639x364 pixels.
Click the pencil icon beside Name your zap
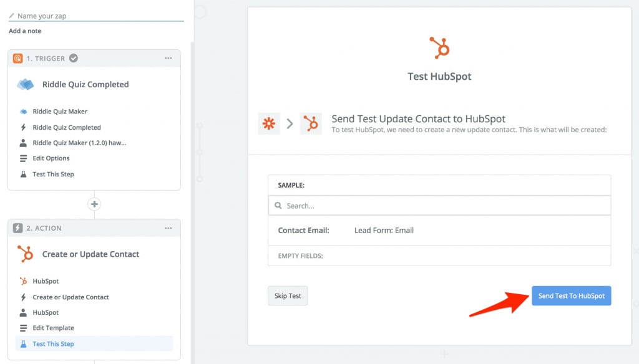pyautogui.click(x=11, y=16)
